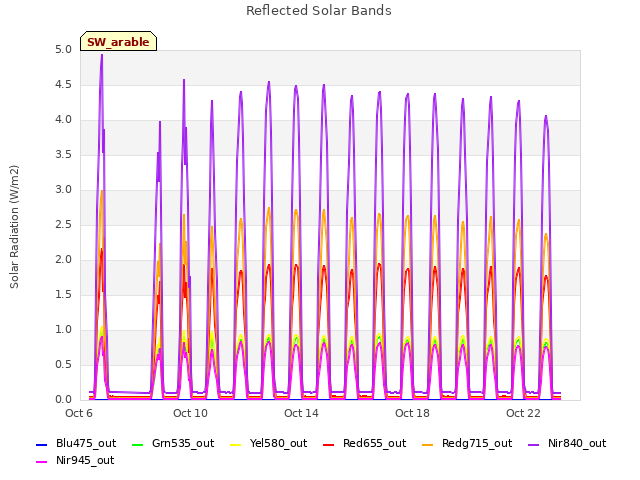The image size is (640, 480).
Task: Click the Yel580_out legend label
Action: coord(278,443)
